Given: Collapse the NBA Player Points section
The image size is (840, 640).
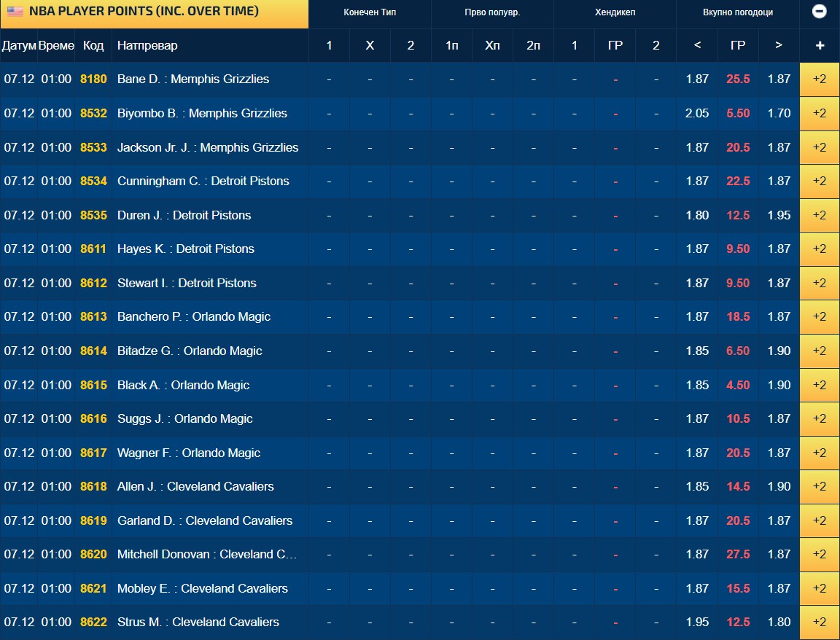Looking at the screenshot, I should (819, 11).
